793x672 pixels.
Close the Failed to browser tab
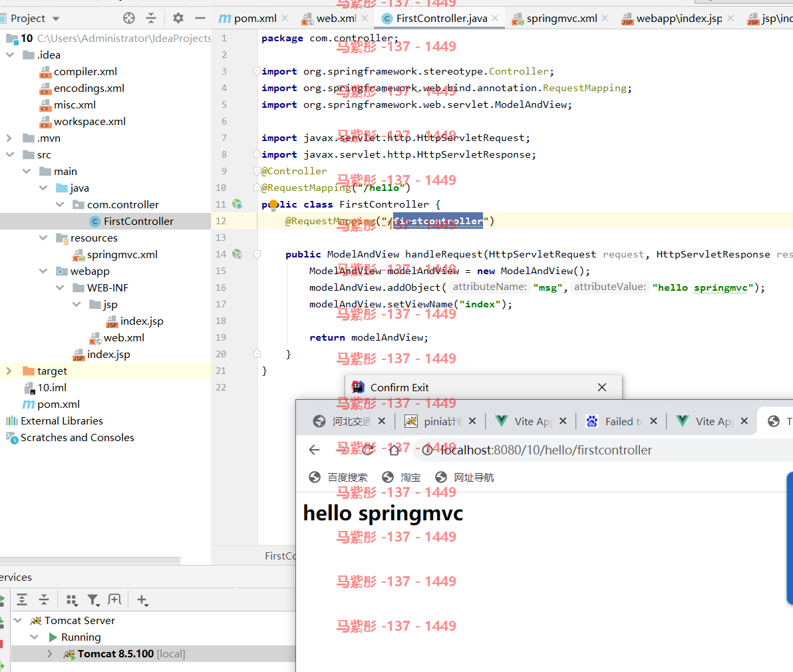click(x=653, y=421)
